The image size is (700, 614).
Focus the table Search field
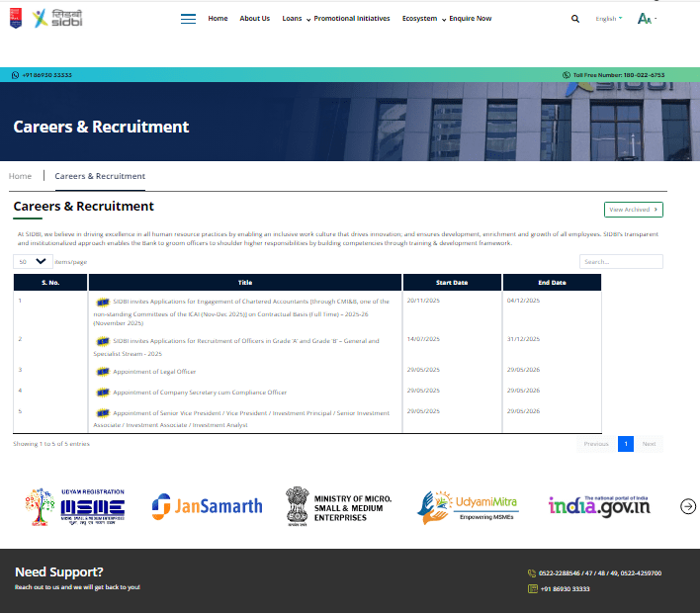621,262
